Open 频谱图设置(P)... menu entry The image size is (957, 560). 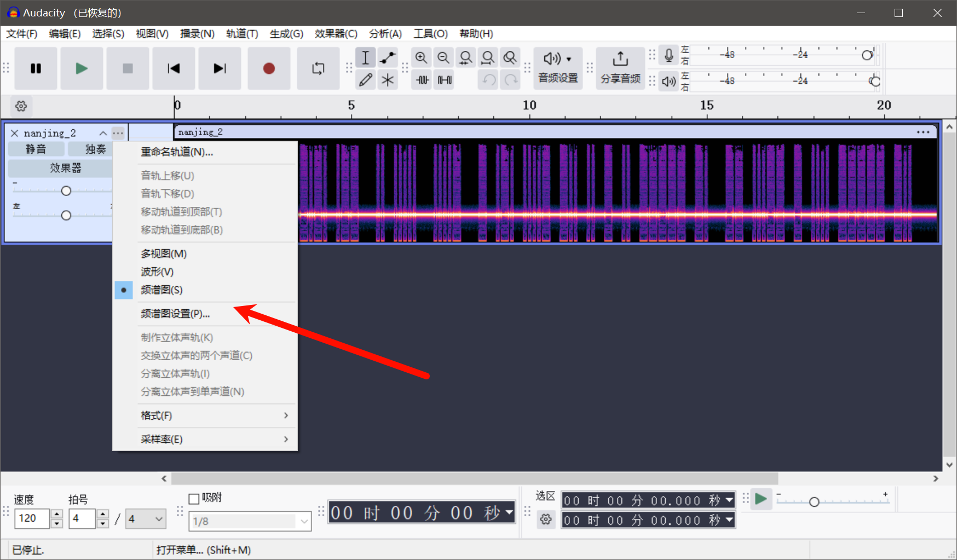[x=175, y=314]
